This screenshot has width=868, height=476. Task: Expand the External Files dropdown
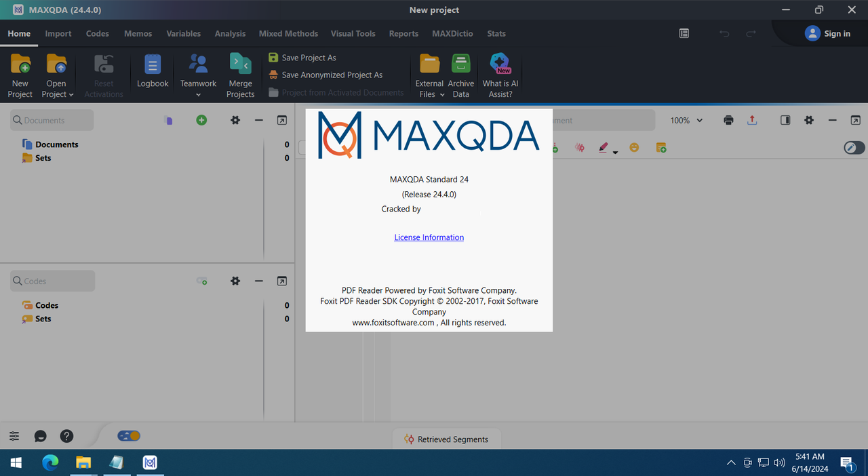pos(442,95)
